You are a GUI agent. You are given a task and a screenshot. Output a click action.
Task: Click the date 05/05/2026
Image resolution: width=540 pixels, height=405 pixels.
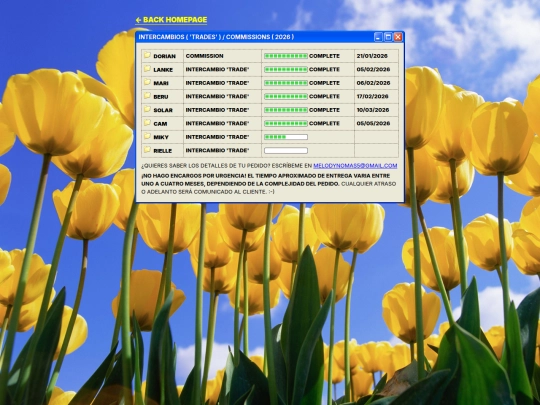373,123
